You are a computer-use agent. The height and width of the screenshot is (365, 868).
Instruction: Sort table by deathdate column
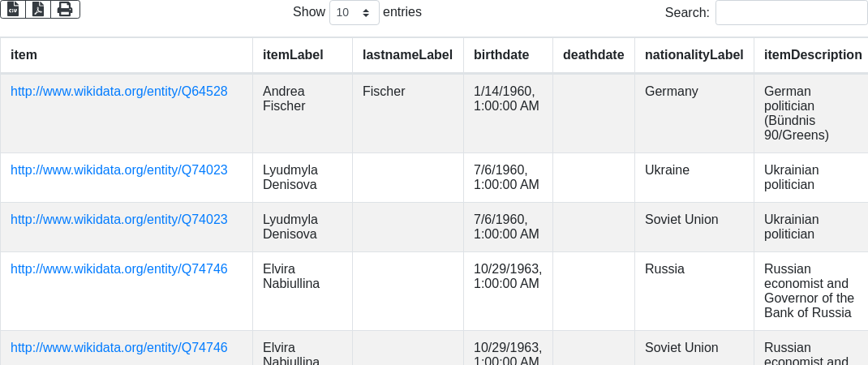(x=593, y=55)
